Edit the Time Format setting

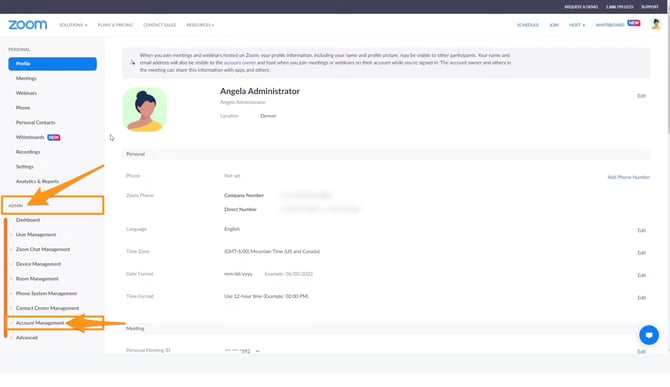click(641, 298)
